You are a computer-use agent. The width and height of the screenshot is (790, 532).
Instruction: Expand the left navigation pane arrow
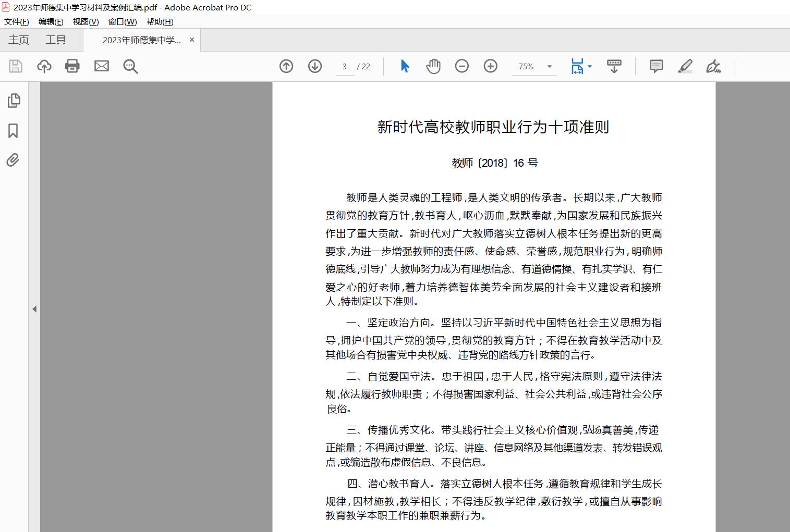click(x=34, y=309)
